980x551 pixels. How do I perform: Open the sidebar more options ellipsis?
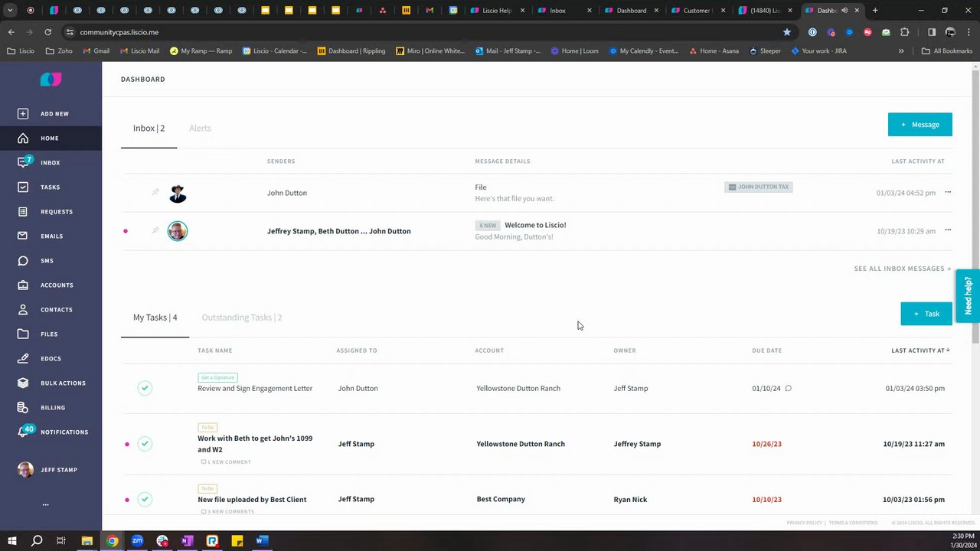click(45, 504)
